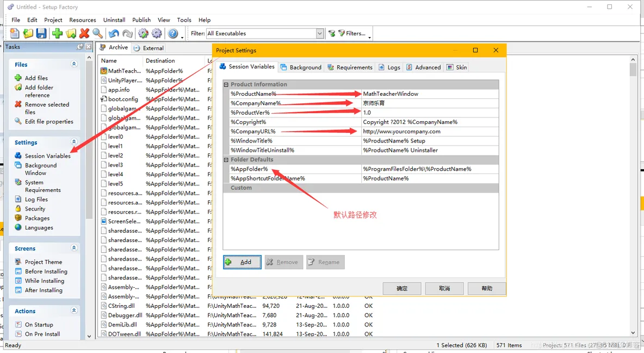Screen dimensions: 644x353
Task: Click the blue Help question mark icon
Action: [x=173, y=33]
